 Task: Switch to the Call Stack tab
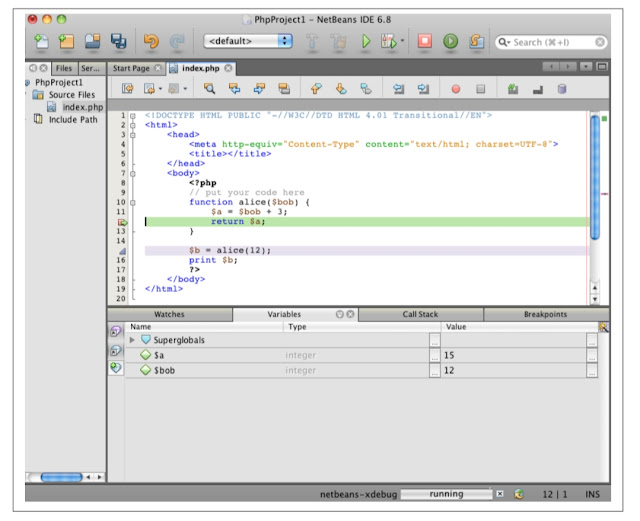tap(420, 314)
